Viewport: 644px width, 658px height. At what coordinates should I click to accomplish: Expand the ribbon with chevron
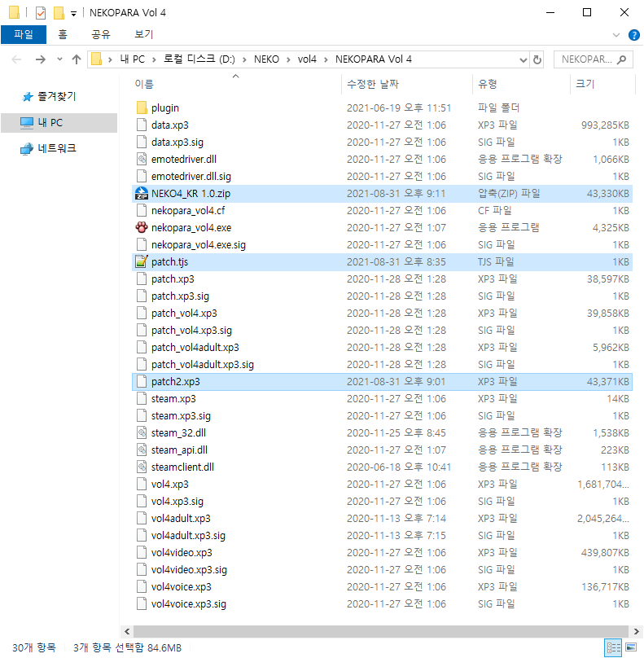(616, 35)
